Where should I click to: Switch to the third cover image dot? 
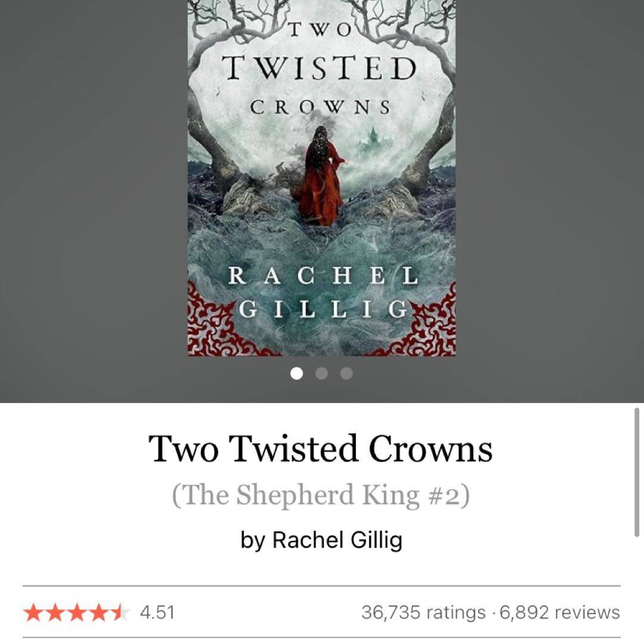click(346, 373)
